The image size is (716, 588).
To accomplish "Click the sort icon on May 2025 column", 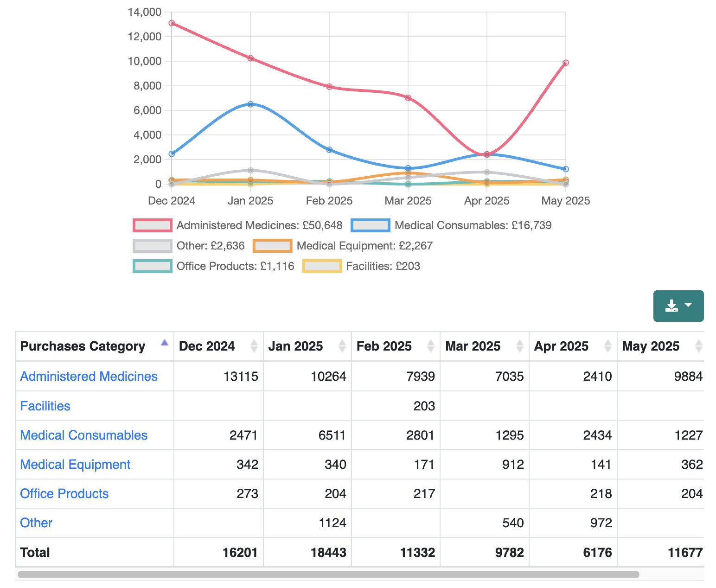I will click(699, 346).
